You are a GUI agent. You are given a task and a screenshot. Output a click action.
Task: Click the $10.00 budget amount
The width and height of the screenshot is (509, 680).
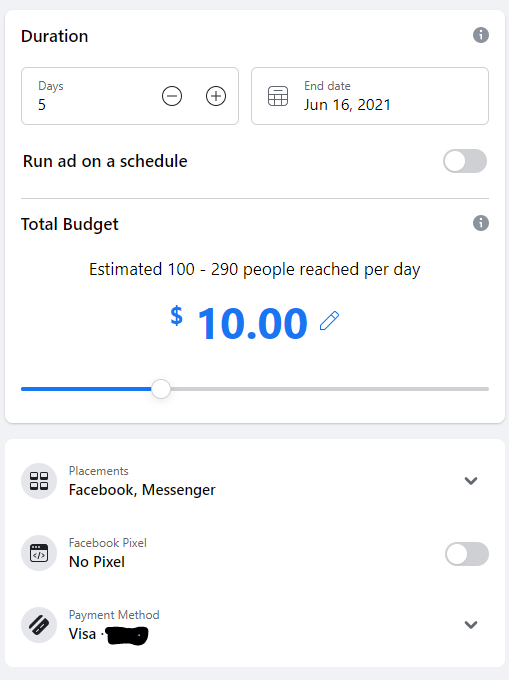(x=239, y=323)
